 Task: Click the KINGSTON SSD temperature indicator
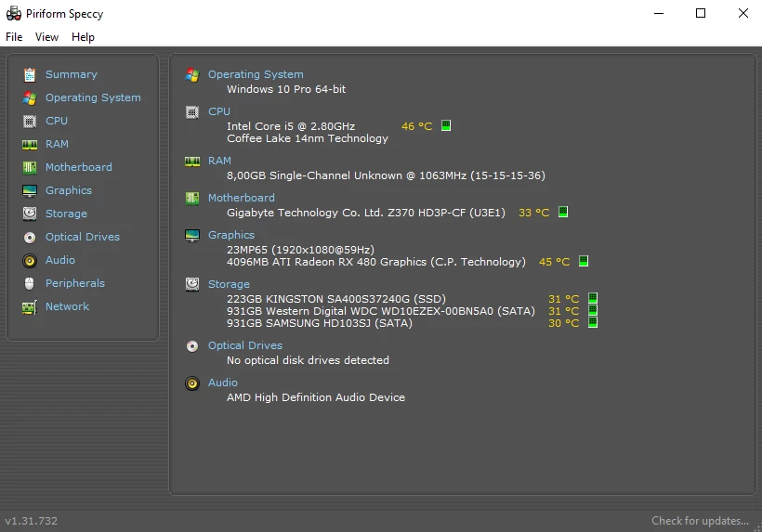tap(593, 298)
